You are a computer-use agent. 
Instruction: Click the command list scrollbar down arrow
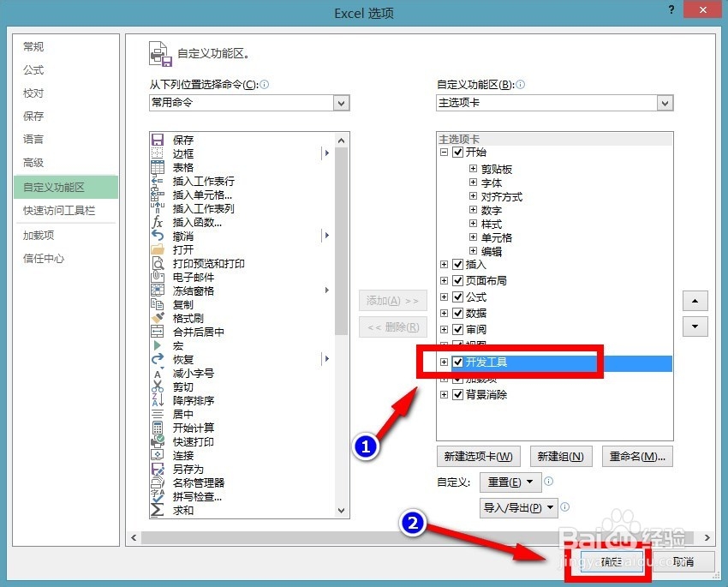[341, 511]
